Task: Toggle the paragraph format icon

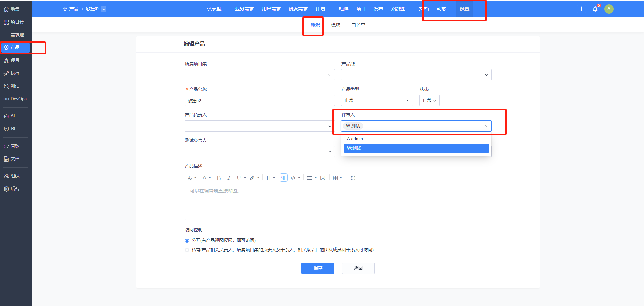Action: 283,178
